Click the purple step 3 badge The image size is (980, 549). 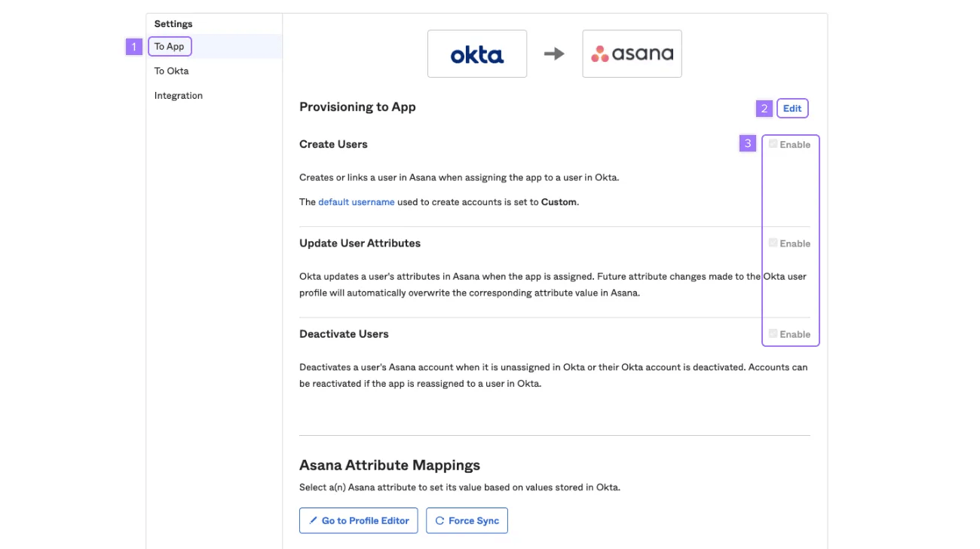pos(747,143)
